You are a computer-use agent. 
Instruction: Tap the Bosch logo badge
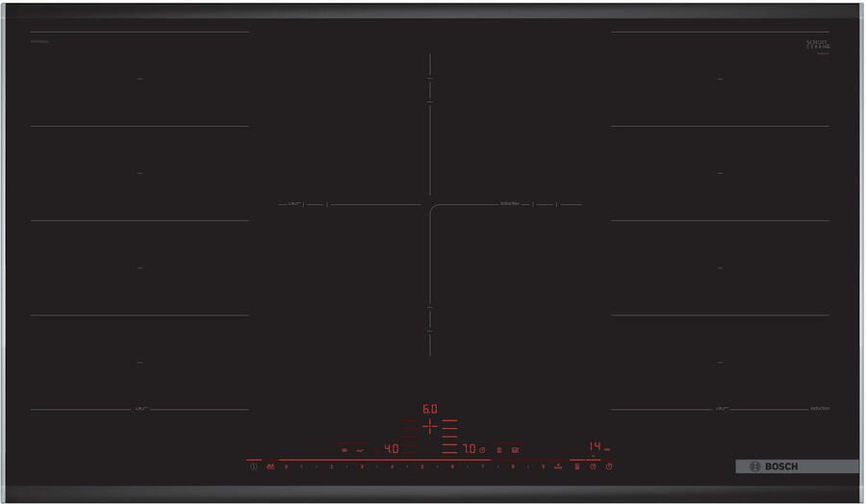pyautogui.click(x=797, y=466)
